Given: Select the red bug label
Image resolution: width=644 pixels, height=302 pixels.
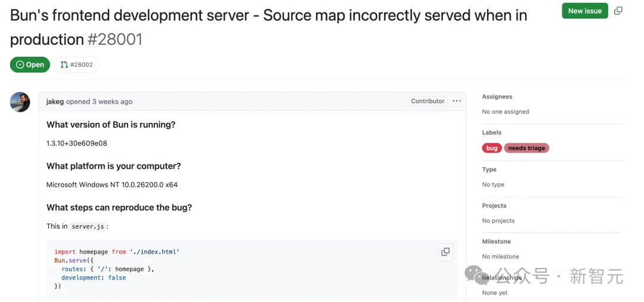Looking at the screenshot, I should point(492,148).
